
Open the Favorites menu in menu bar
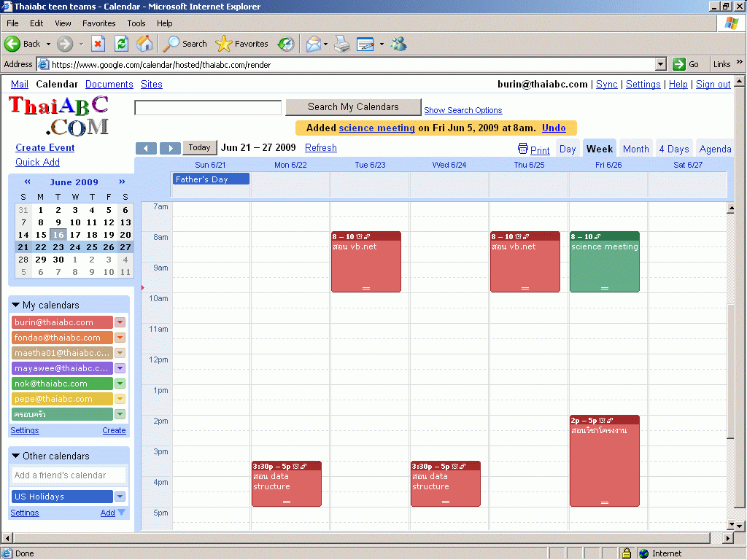coord(98,23)
